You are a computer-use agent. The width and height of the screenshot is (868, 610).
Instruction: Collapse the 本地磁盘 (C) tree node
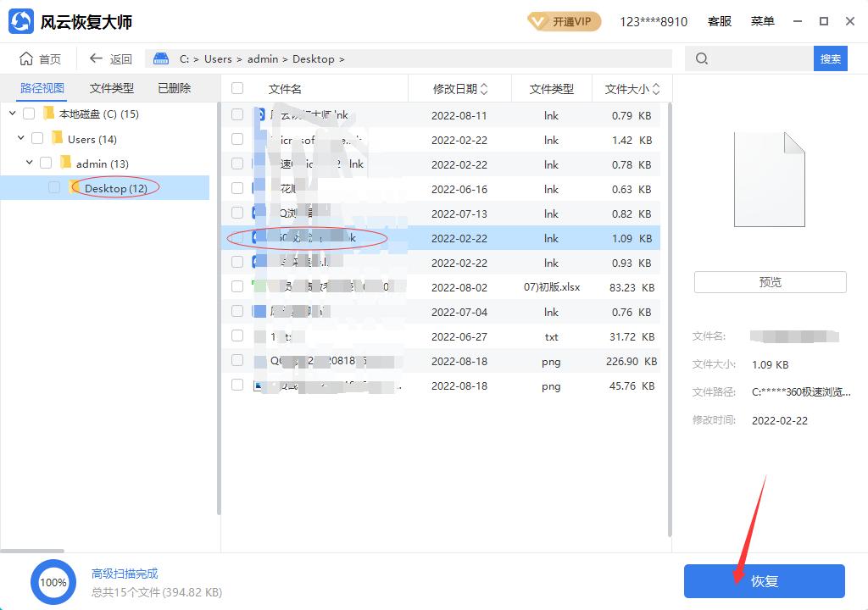12,114
